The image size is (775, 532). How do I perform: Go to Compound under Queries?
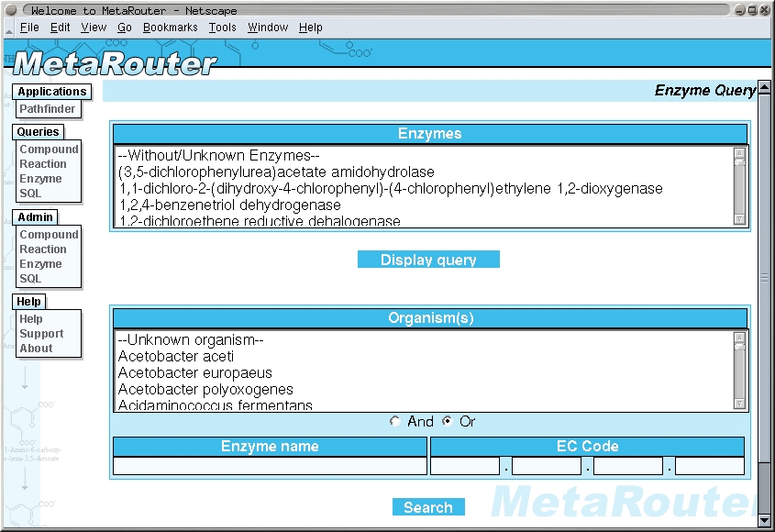[x=49, y=150]
